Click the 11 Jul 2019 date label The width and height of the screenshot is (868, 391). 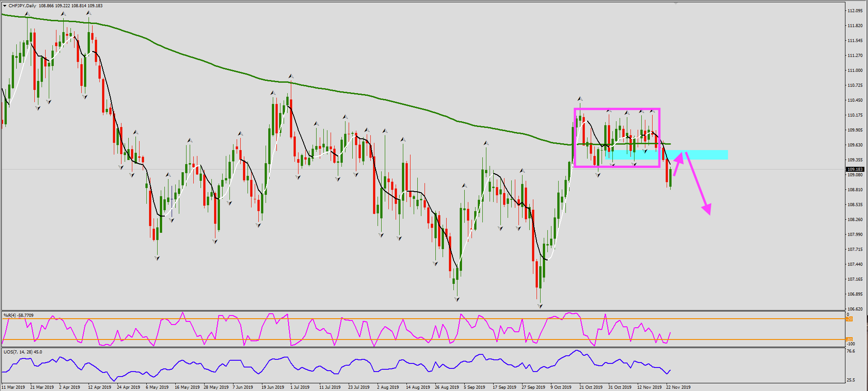pos(330,387)
